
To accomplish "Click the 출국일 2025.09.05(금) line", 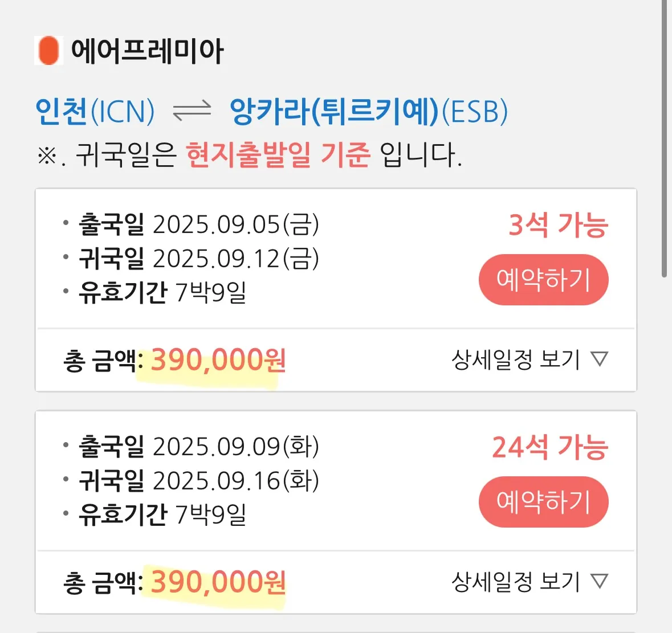I will pos(198,224).
